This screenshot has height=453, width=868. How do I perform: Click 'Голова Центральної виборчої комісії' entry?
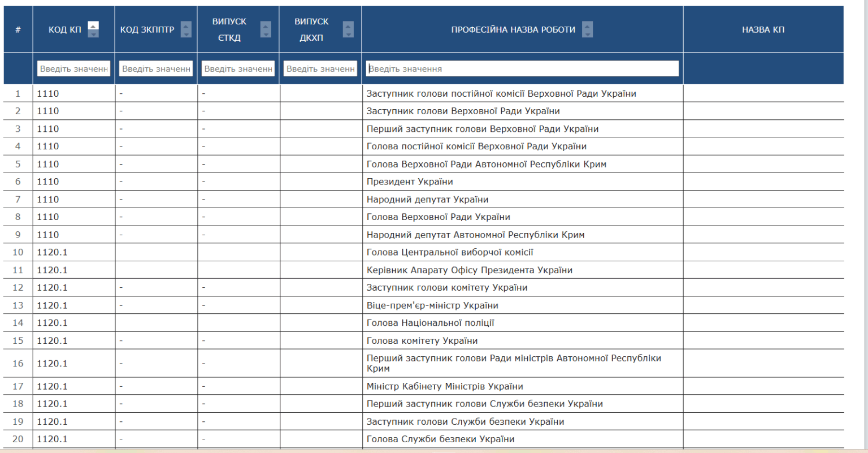coord(450,252)
